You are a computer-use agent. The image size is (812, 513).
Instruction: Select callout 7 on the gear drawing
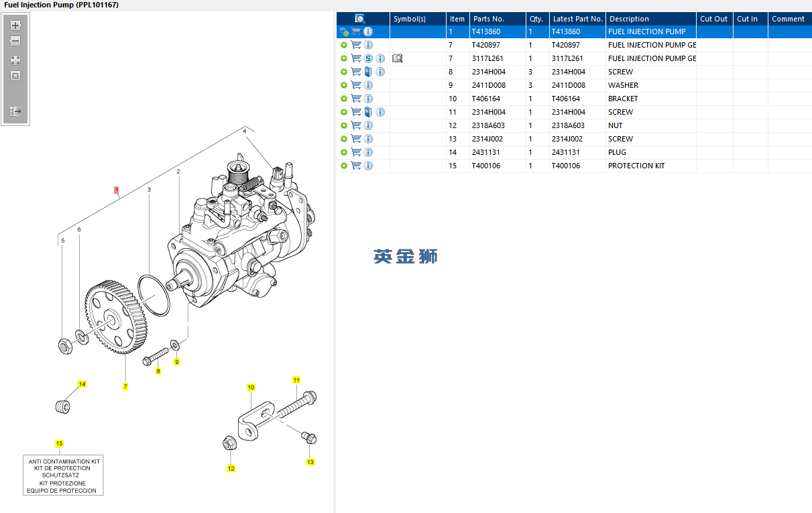[x=125, y=386]
